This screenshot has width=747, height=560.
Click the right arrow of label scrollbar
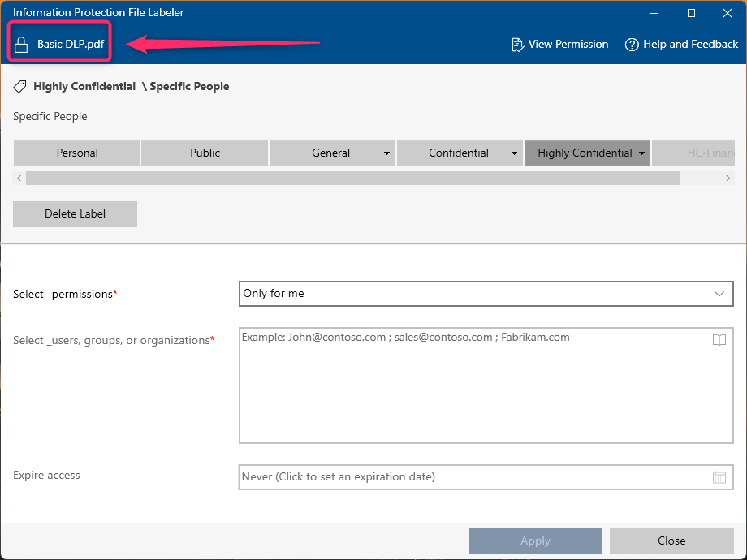728,178
